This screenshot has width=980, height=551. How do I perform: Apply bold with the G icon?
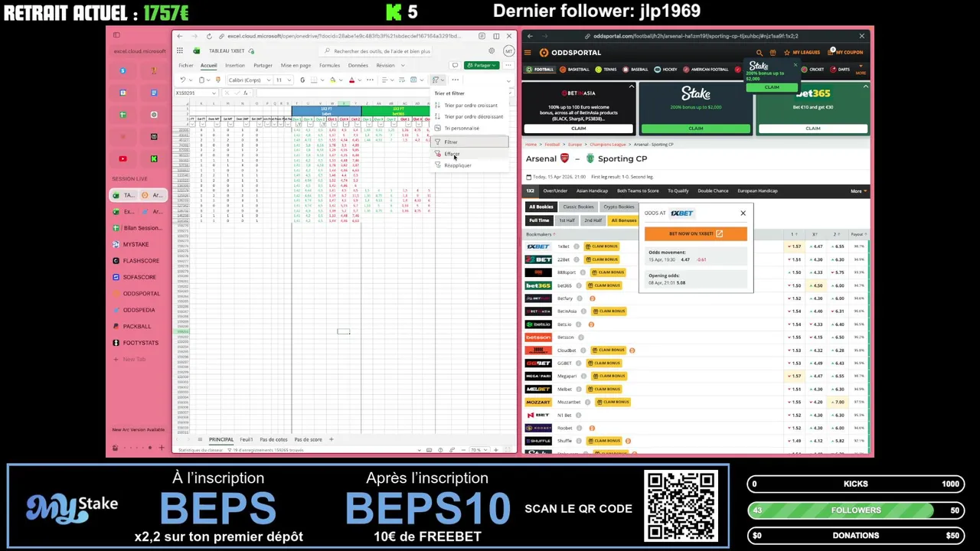pos(302,80)
